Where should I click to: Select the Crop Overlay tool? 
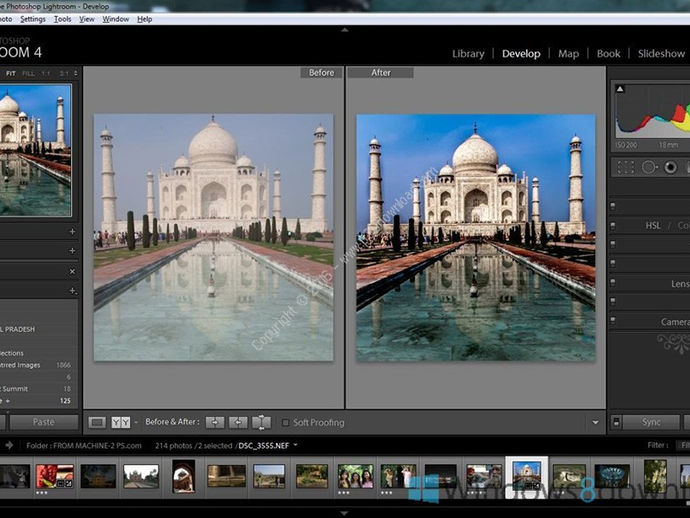tap(625, 168)
